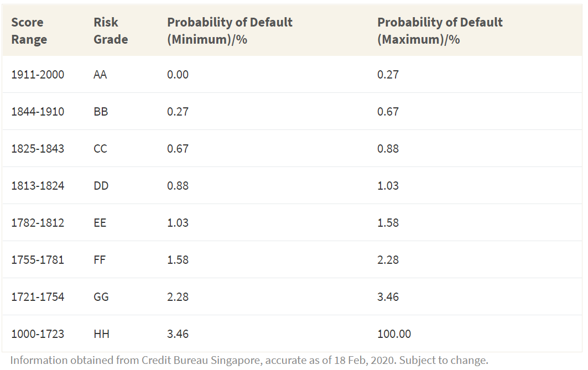Select the GG risk grade cell
The width and height of the screenshot is (588, 370).
click(x=101, y=297)
